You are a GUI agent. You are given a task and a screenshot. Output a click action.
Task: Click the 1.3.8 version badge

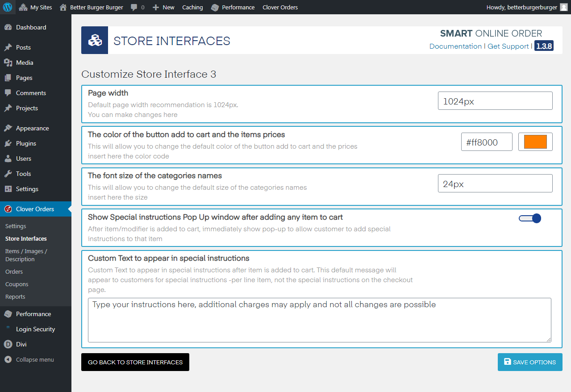pos(544,46)
